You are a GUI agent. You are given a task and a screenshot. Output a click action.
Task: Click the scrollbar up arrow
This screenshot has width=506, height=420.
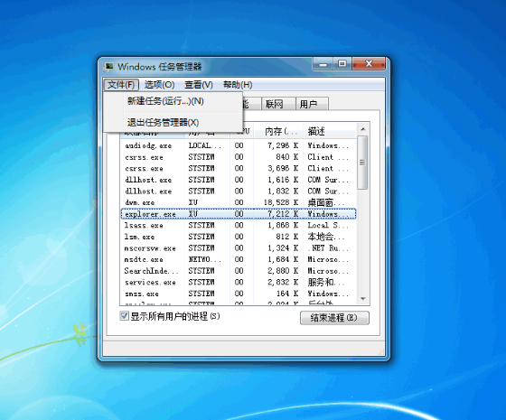[362, 130]
